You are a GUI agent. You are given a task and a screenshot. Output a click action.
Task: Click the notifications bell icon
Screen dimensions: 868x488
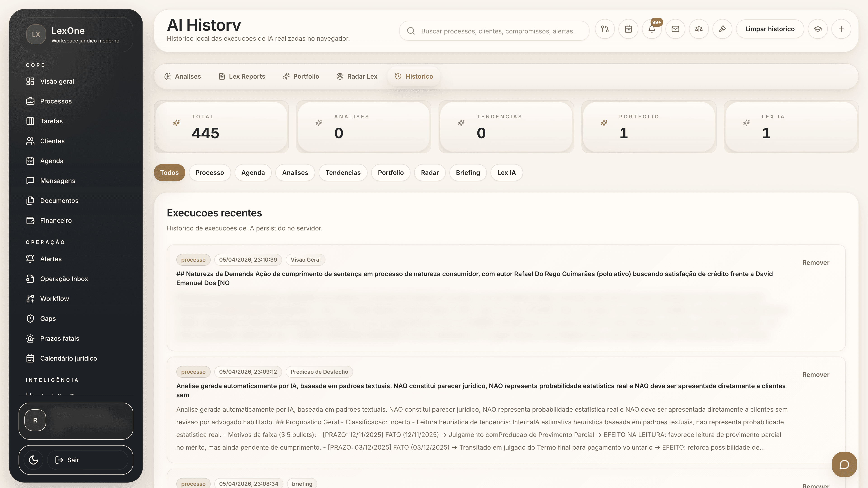tap(652, 29)
